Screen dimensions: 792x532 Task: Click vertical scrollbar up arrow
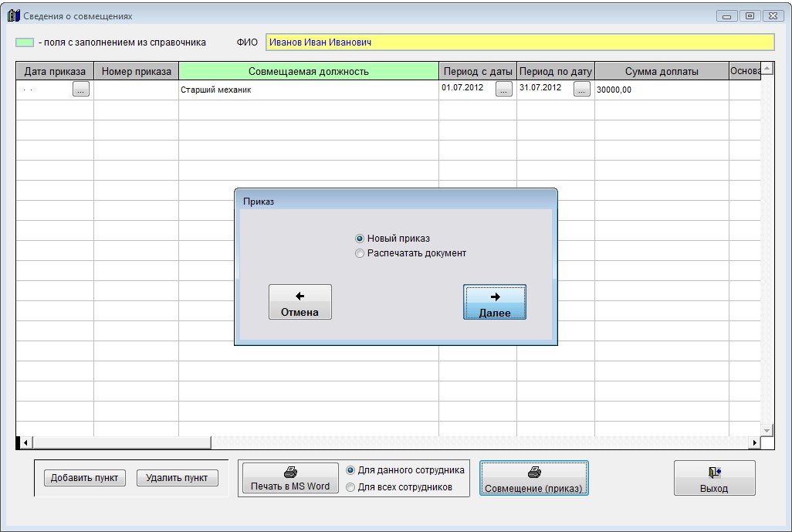click(767, 68)
